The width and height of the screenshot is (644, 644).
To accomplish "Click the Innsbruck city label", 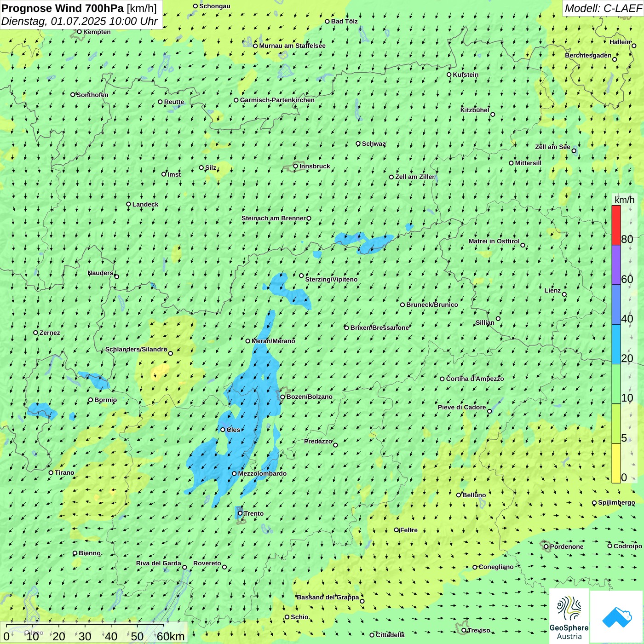I will click(315, 166).
